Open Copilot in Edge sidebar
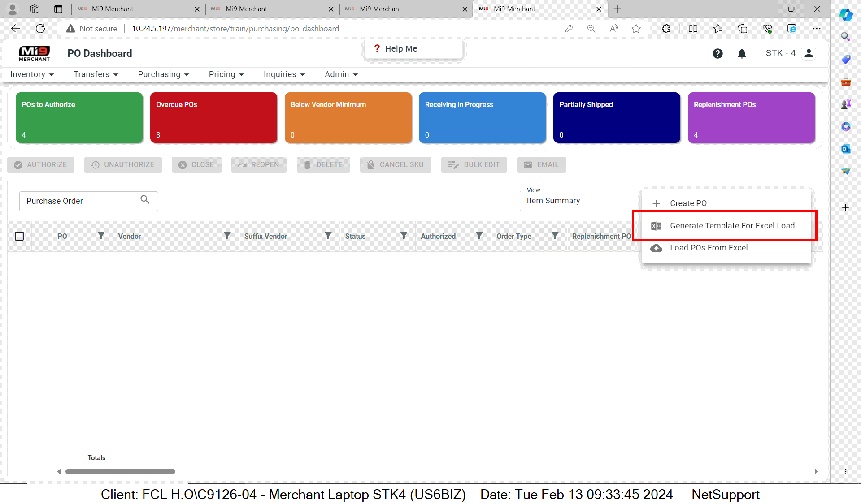This screenshot has width=861, height=504. click(x=846, y=14)
